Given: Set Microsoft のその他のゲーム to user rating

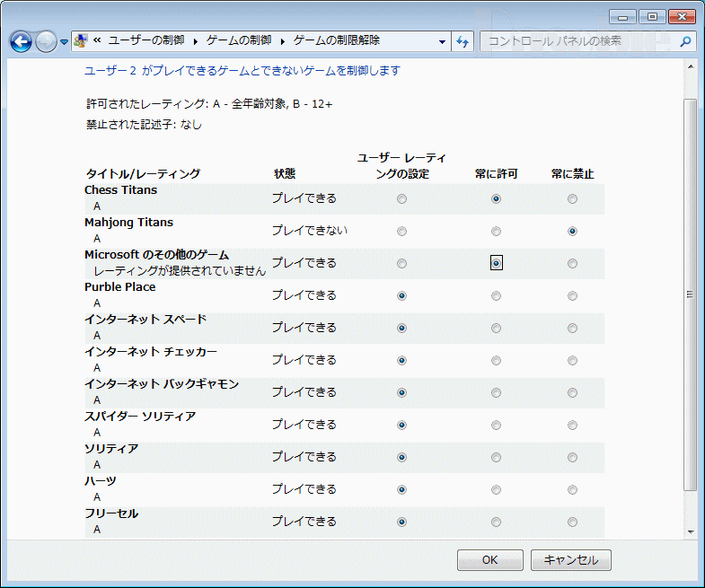Looking at the screenshot, I should 402,263.
